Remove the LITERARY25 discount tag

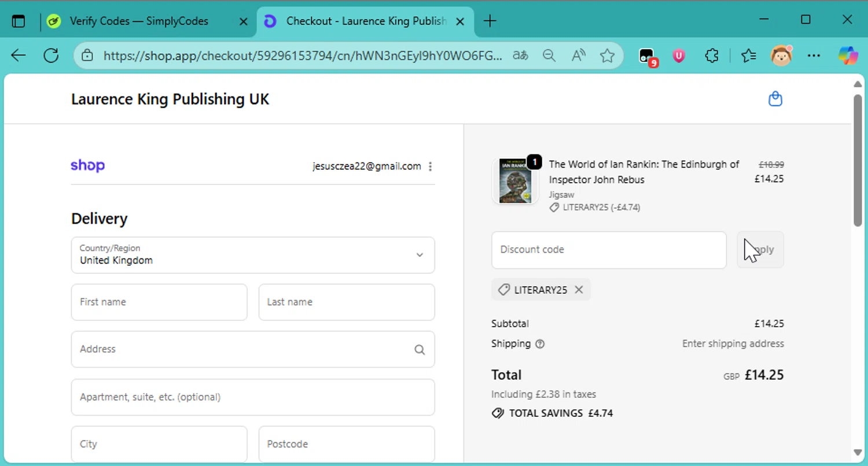coord(579,290)
